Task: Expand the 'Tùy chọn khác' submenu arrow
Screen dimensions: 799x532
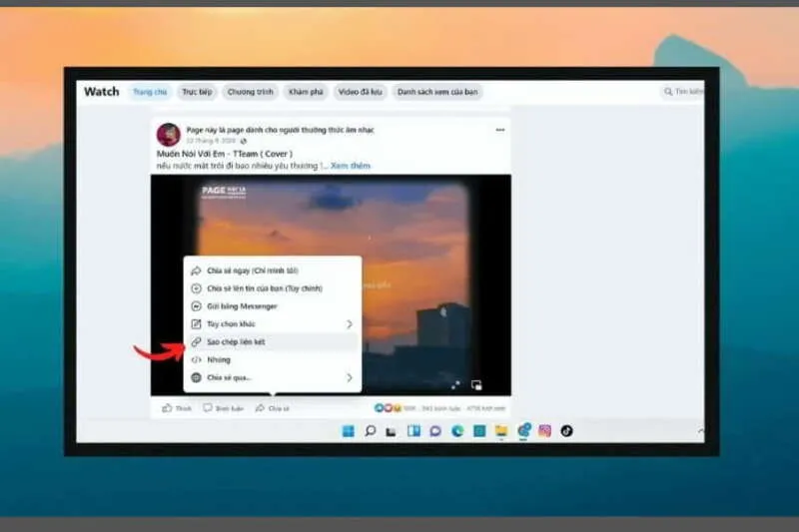Action: click(x=349, y=324)
